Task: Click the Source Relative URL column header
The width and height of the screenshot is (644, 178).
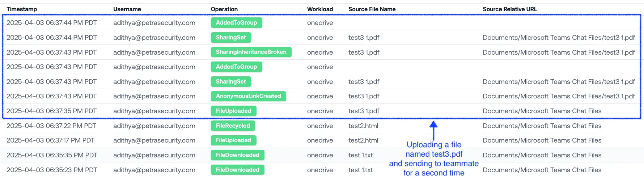Action: (x=510, y=9)
